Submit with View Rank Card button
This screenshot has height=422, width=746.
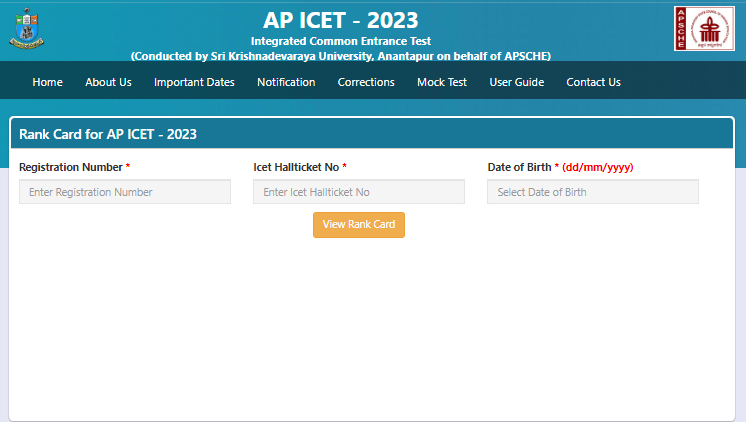click(359, 225)
